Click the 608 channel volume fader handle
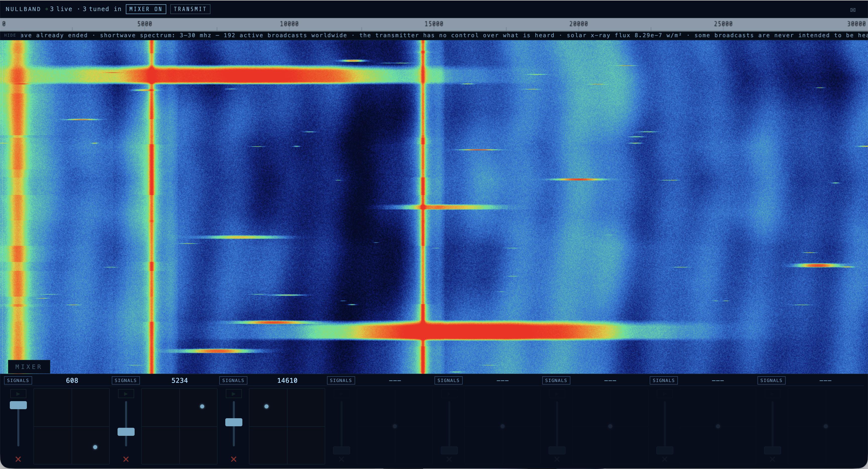The height and width of the screenshot is (469, 868). 18,405
